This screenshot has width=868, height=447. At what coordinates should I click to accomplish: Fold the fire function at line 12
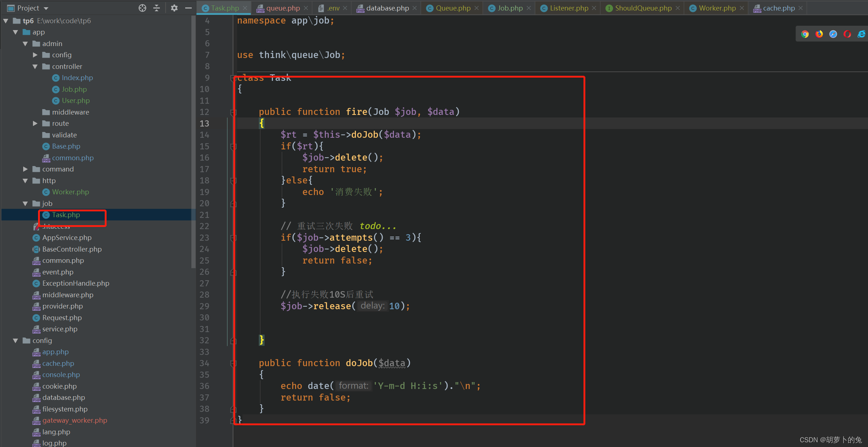pyautogui.click(x=233, y=112)
